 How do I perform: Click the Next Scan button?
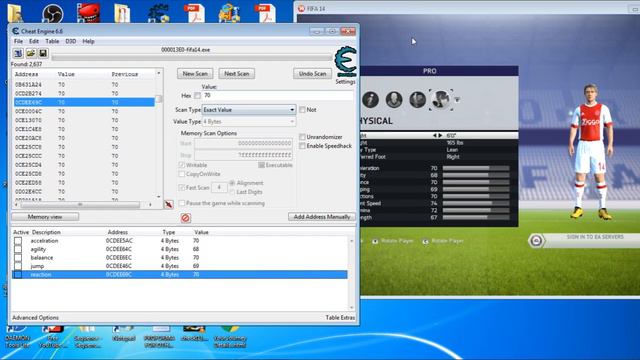click(x=237, y=73)
